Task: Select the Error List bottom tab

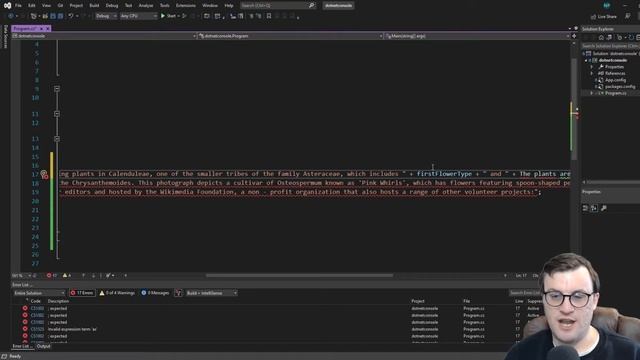Action: pos(22,346)
